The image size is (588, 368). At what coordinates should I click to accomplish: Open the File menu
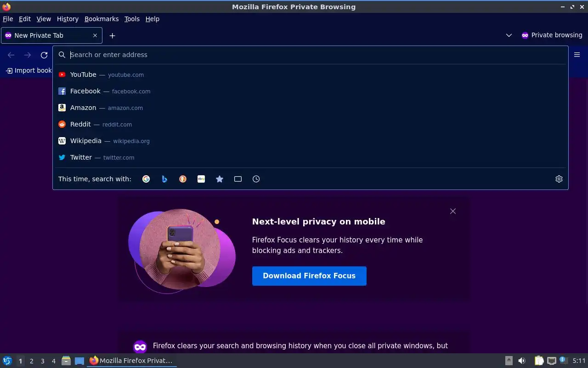pyautogui.click(x=8, y=19)
